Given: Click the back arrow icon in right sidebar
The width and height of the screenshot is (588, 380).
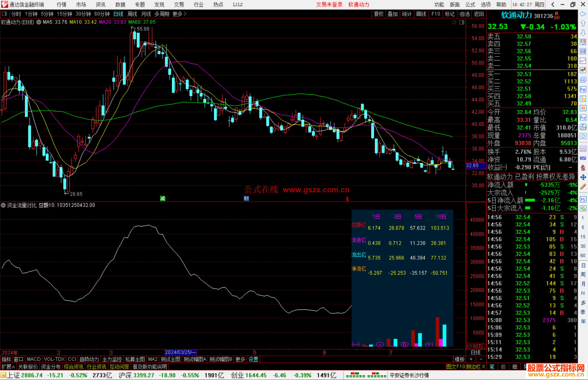Looking at the screenshot, I should coord(583,14).
